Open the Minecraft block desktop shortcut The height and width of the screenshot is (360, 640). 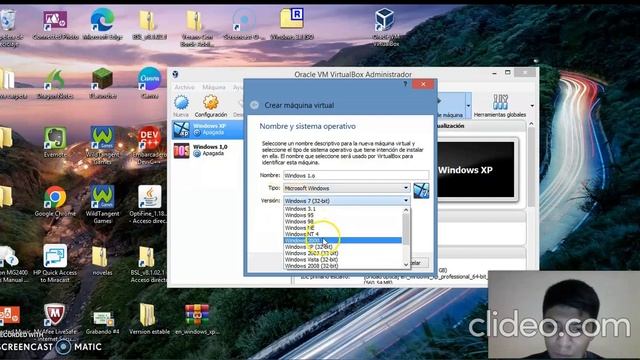[x=102, y=83]
